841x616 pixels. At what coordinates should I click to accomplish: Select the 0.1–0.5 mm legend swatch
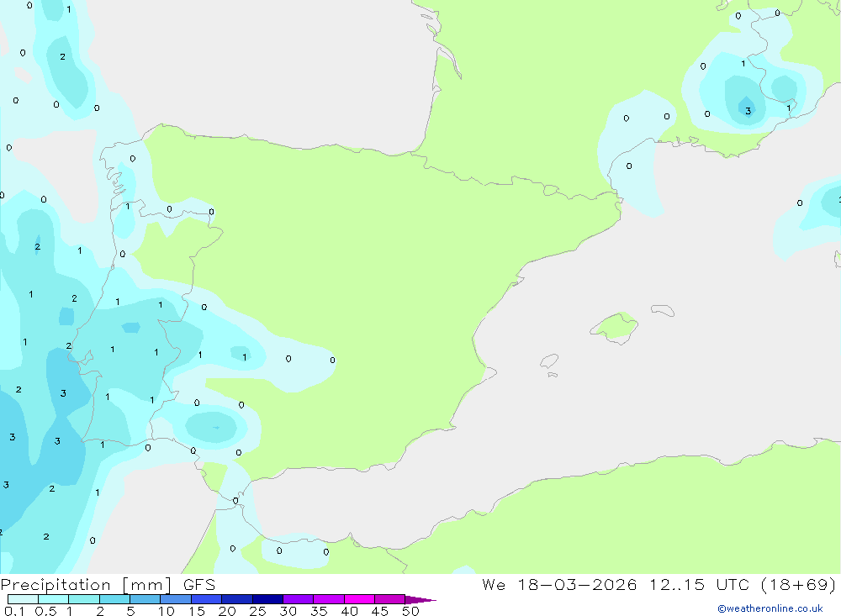point(23,599)
